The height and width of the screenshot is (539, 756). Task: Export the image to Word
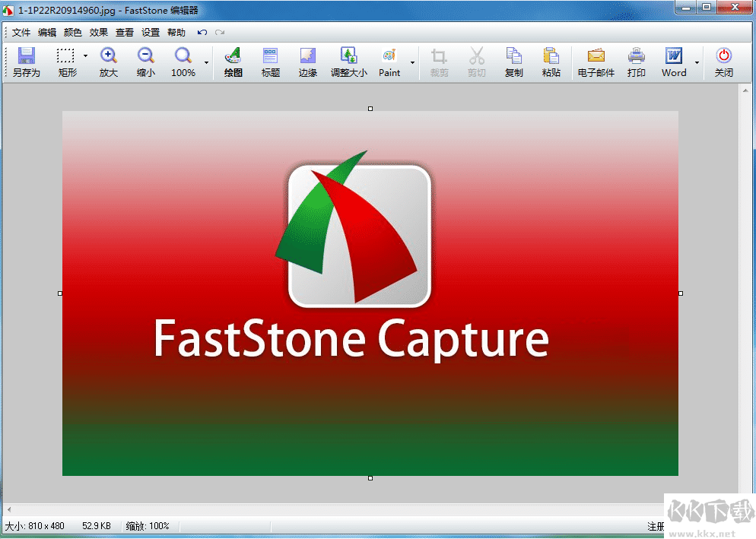click(x=674, y=61)
